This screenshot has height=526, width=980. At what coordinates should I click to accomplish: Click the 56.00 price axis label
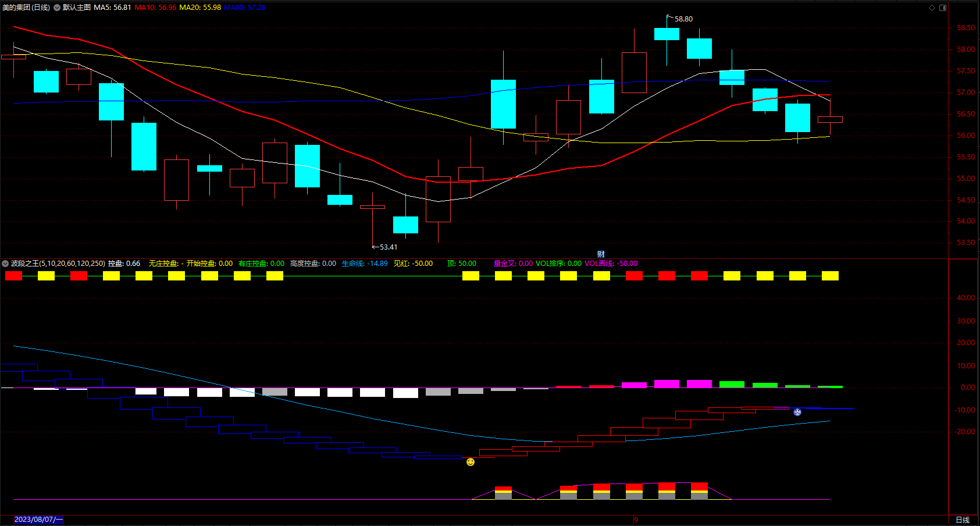pyautogui.click(x=965, y=136)
